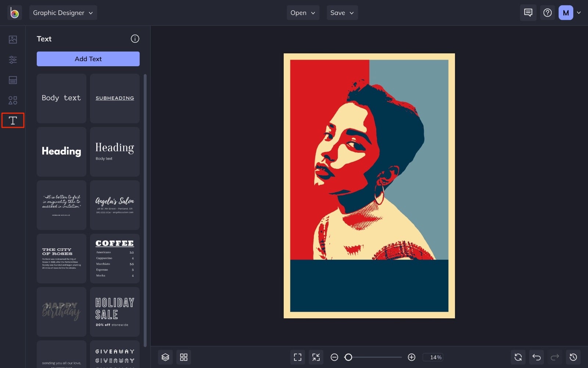Select the Templates sidebar icon
The image size is (588, 368).
coord(13,80)
